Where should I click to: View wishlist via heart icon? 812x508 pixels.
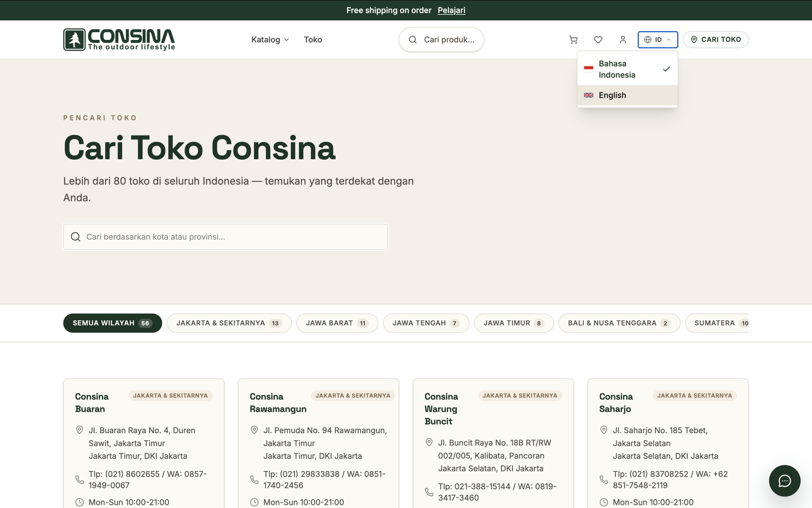598,40
